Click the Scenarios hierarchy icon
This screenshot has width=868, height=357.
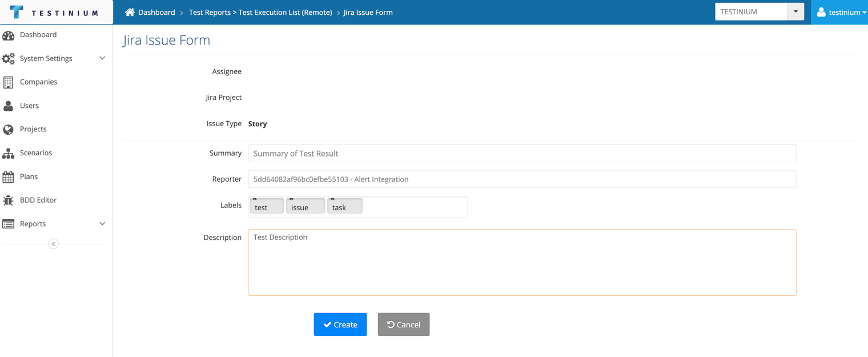tap(8, 153)
